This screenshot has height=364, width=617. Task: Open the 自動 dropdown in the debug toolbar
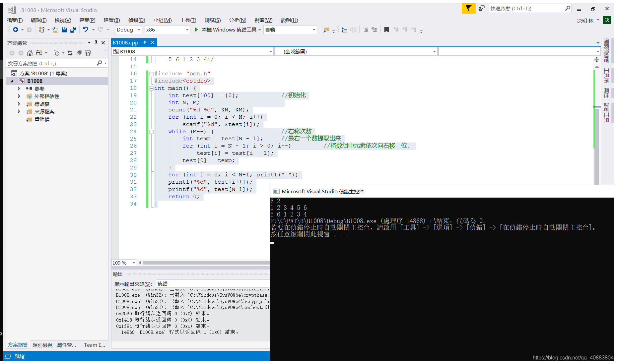(x=290, y=30)
